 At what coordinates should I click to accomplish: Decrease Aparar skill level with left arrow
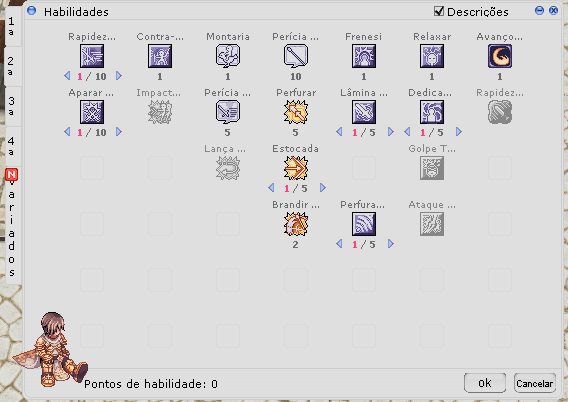click(67, 131)
